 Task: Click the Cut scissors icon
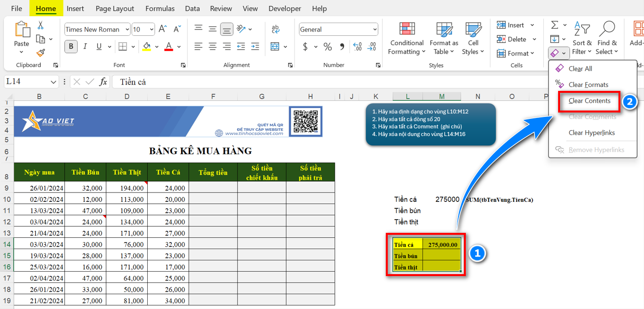point(40,26)
